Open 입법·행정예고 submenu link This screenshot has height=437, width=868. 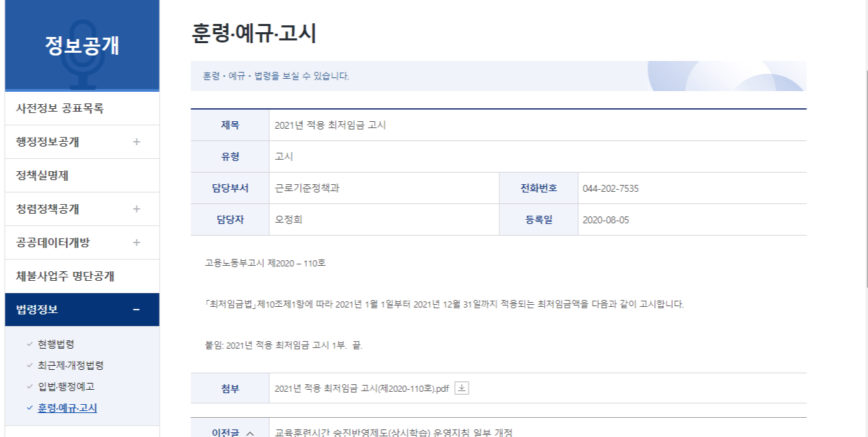66,386
